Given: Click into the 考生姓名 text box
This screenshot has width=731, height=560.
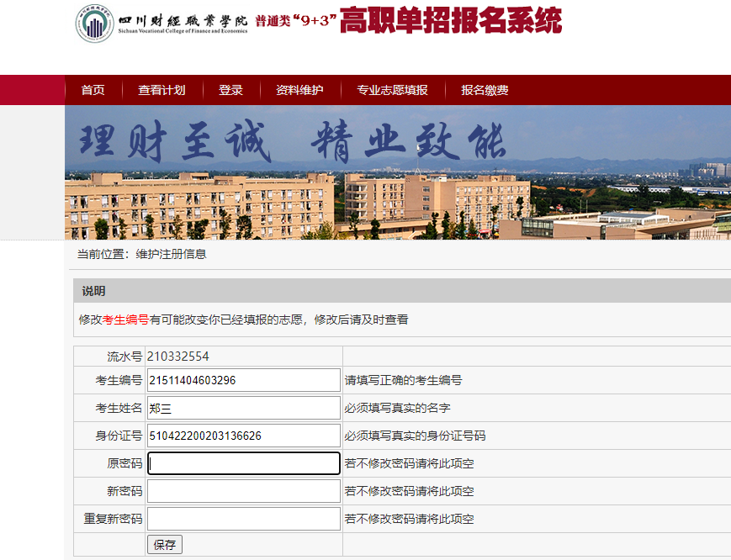Looking at the screenshot, I should click(243, 408).
